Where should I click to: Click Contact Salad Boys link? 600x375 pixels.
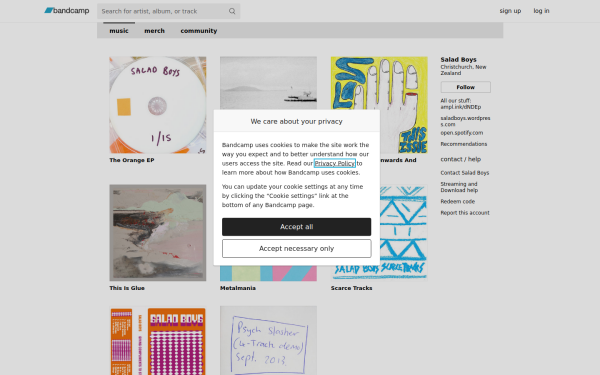[465, 173]
